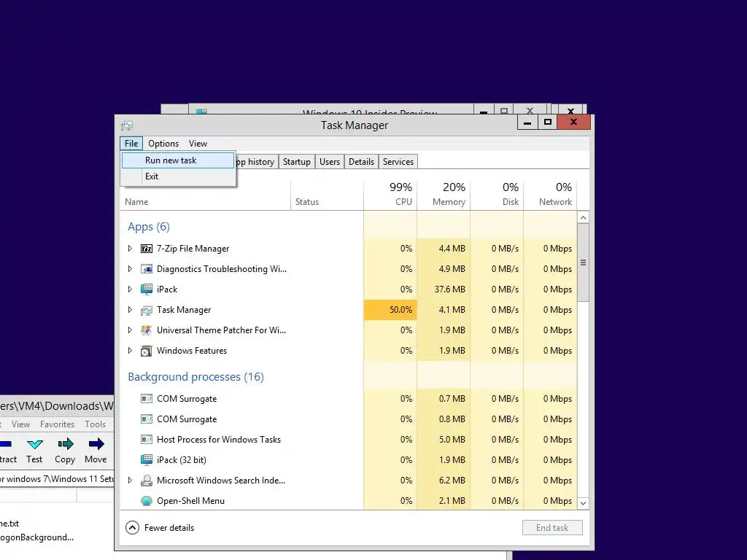Click the Task Manager title bar icon
Viewport: 747px width, 560px height.
[127, 125]
